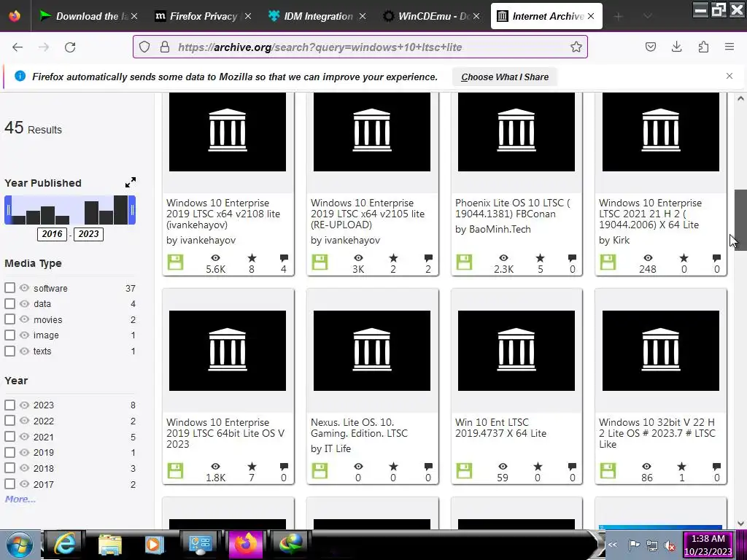
Task: Open Firefox application menu
Action: pyautogui.click(x=729, y=47)
